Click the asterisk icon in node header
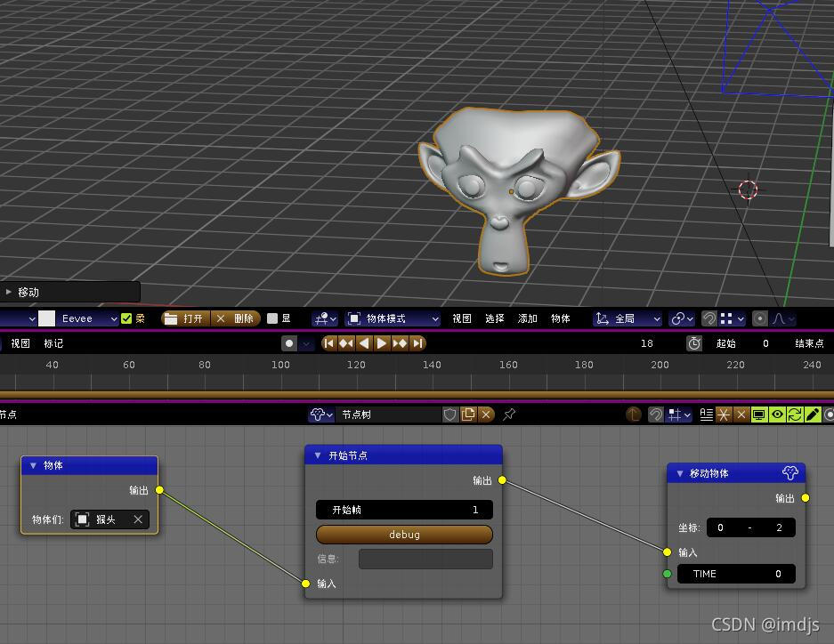This screenshot has height=644, width=834. coord(724,415)
